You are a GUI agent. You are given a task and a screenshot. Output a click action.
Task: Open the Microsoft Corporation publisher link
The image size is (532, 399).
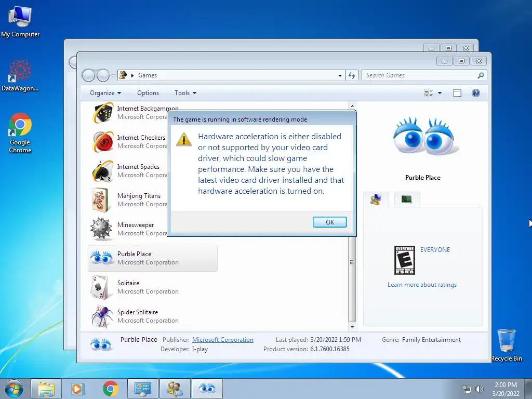click(x=222, y=340)
